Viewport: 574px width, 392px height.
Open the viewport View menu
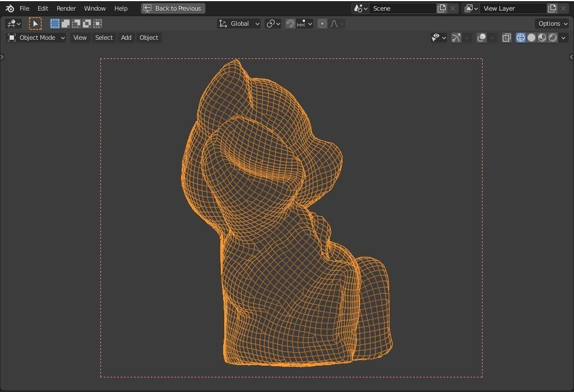[x=80, y=38]
